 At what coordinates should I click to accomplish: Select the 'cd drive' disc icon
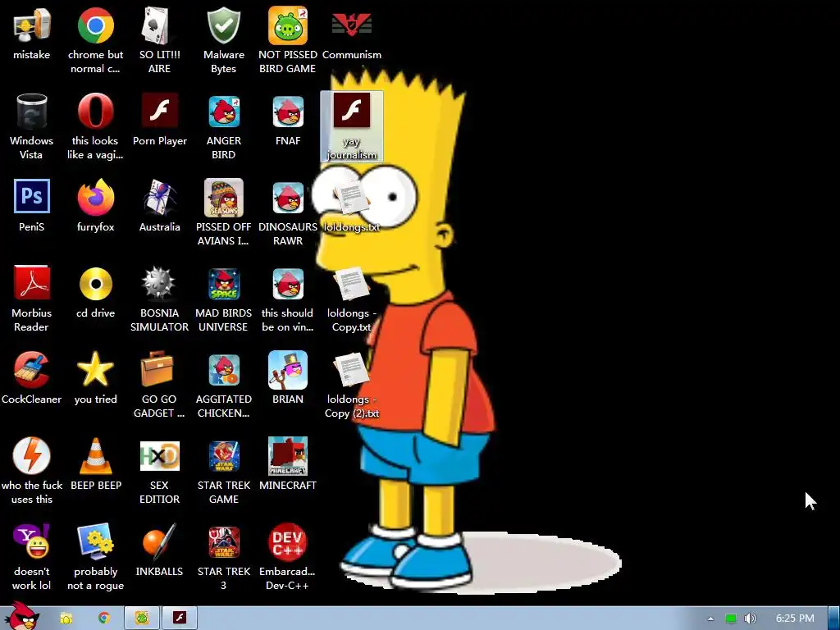(95, 284)
